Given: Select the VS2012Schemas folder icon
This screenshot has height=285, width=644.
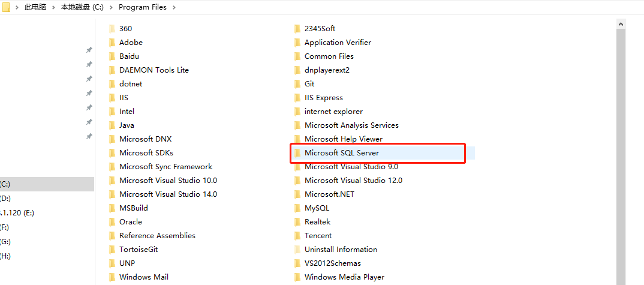Looking at the screenshot, I should coord(297,263).
